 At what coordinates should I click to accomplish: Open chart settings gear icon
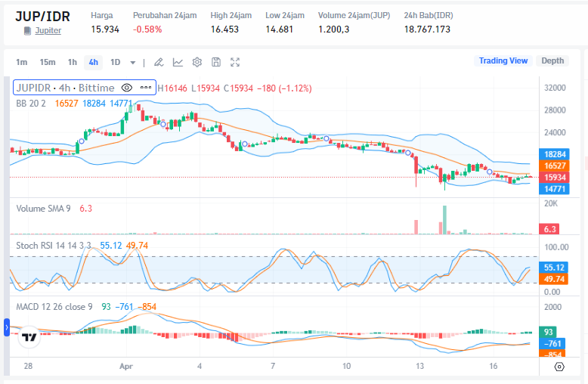[197, 62]
